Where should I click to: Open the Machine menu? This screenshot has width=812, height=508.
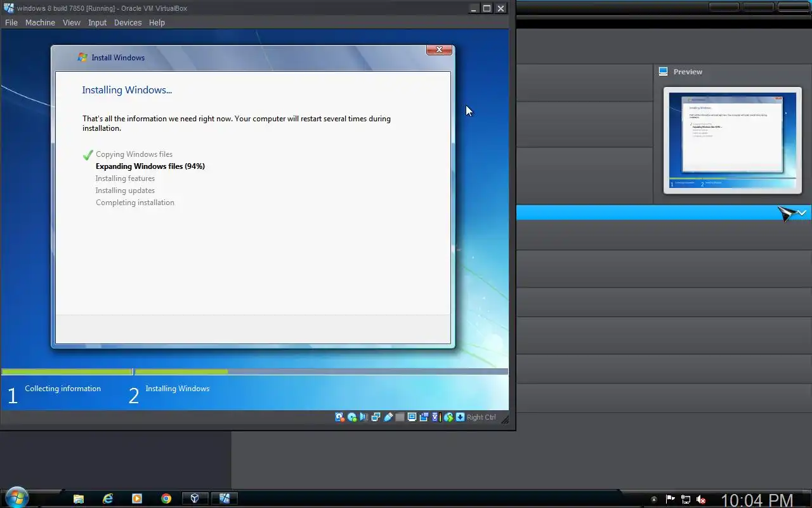click(x=40, y=22)
